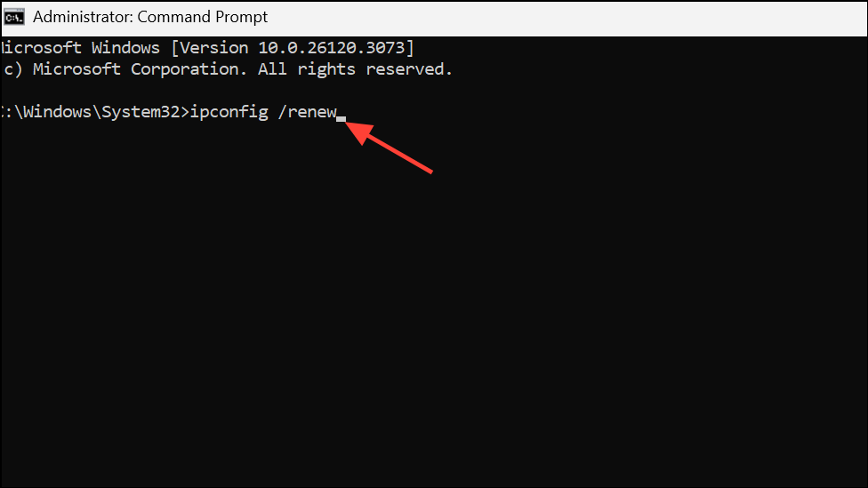Viewport: 868px width, 488px height.
Task: Click the 'Corporation.' word in the copyright line
Action: point(189,69)
